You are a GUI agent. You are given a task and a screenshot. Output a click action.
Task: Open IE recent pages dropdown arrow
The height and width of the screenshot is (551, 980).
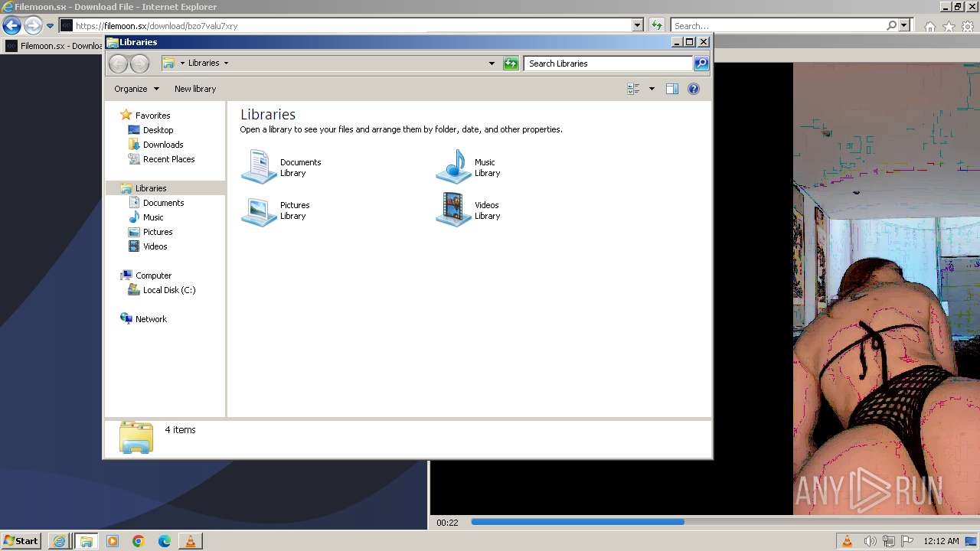point(51,26)
